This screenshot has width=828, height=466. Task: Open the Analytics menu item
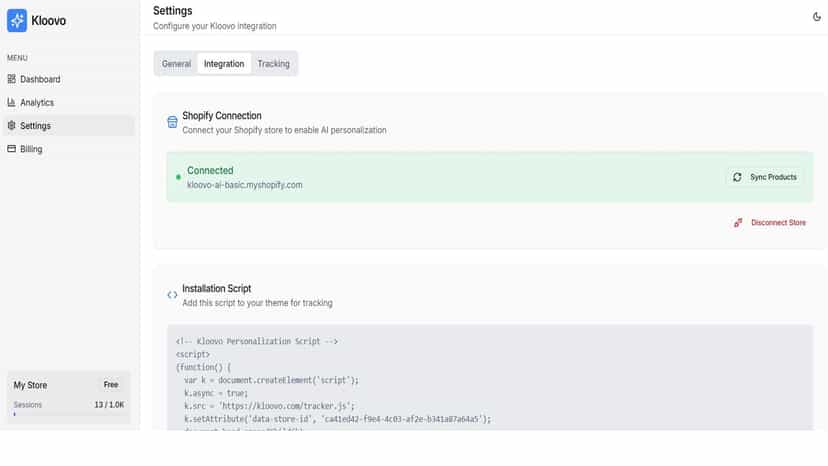point(68,102)
